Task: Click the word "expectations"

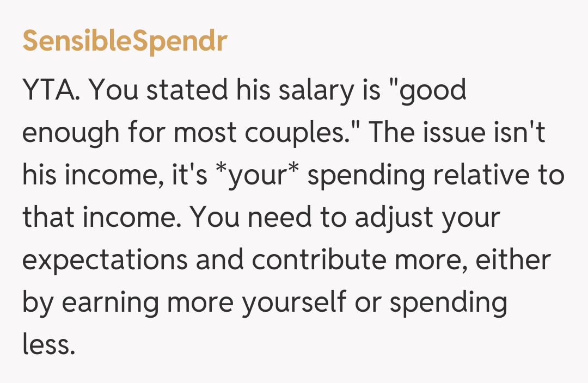Action: pyautogui.click(x=104, y=260)
